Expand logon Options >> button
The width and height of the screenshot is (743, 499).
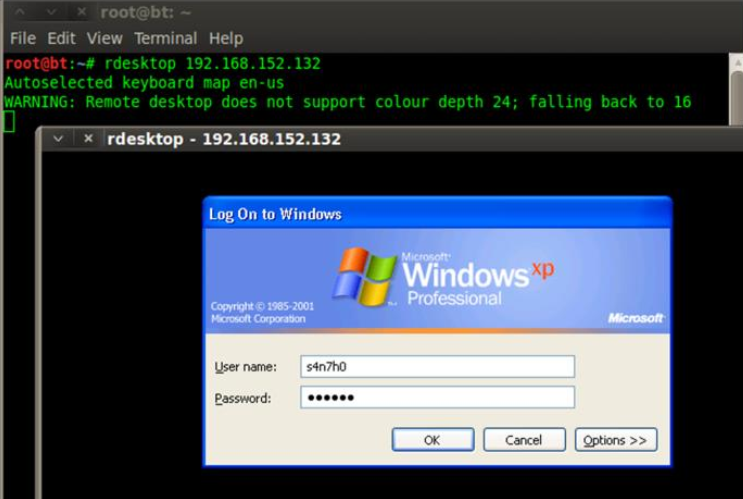(616, 440)
